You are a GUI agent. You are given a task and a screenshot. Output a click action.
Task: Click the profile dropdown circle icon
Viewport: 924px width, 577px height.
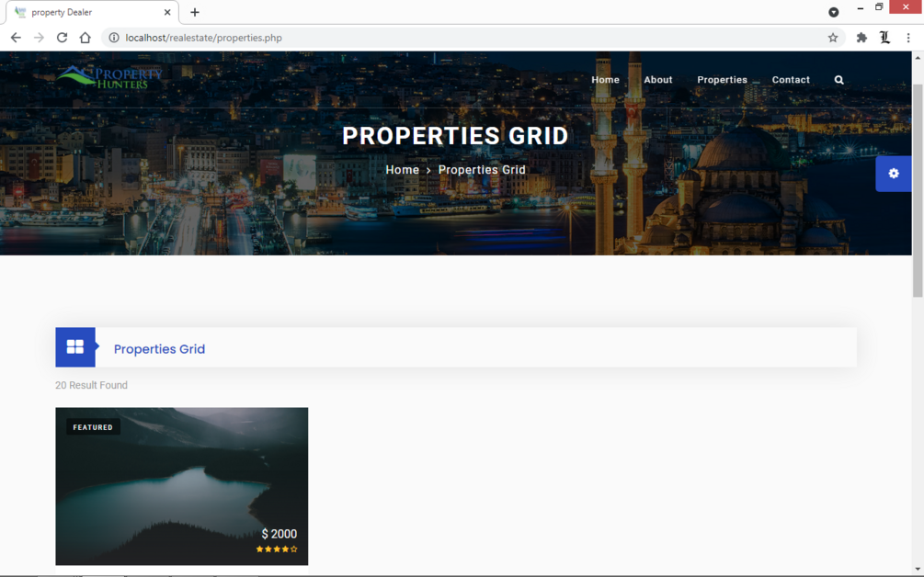(833, 12)
